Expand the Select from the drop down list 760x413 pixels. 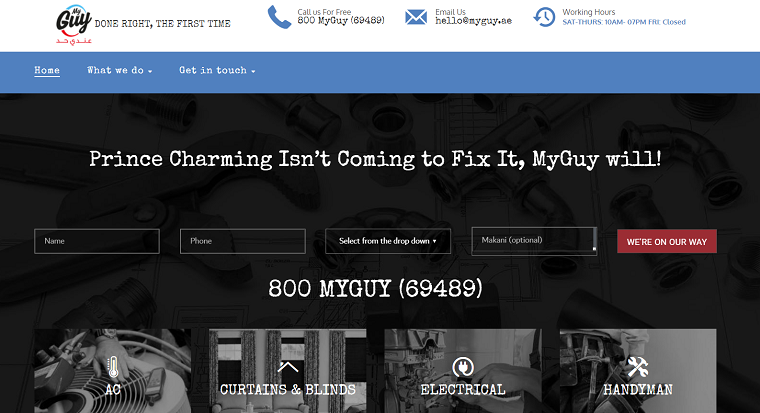(x=388, y=241)
